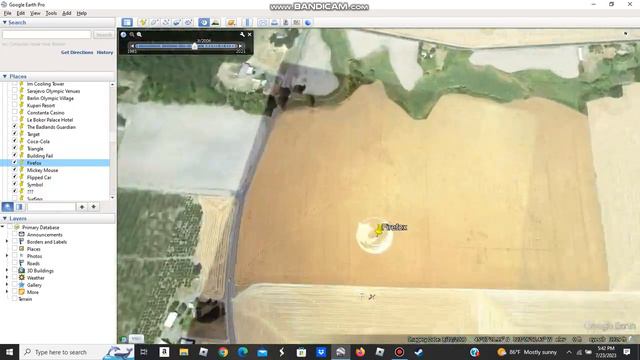Close the historical imagery time slider

249,35
